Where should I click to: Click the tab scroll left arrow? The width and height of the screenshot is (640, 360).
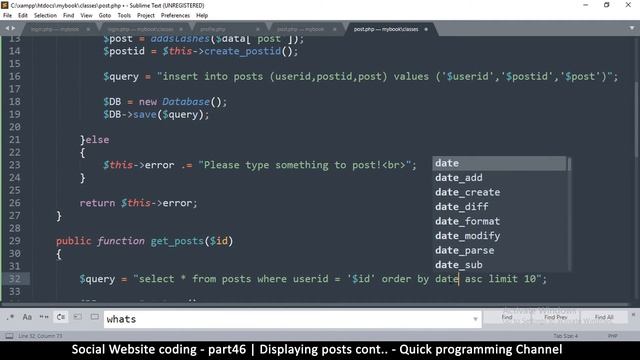click(x=7, y=28)
